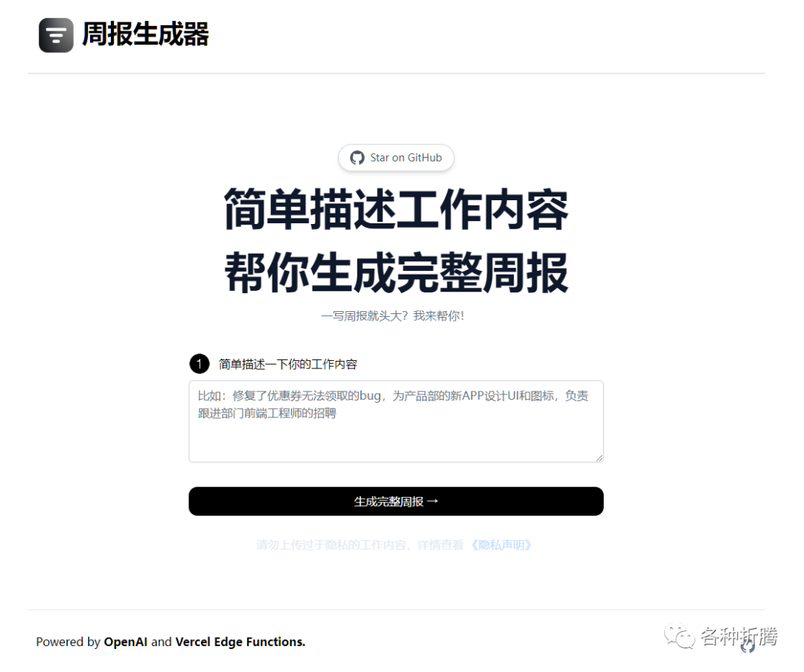Open the OpenAI footer link
Screen dimensions: 804x672
point(126,641)
